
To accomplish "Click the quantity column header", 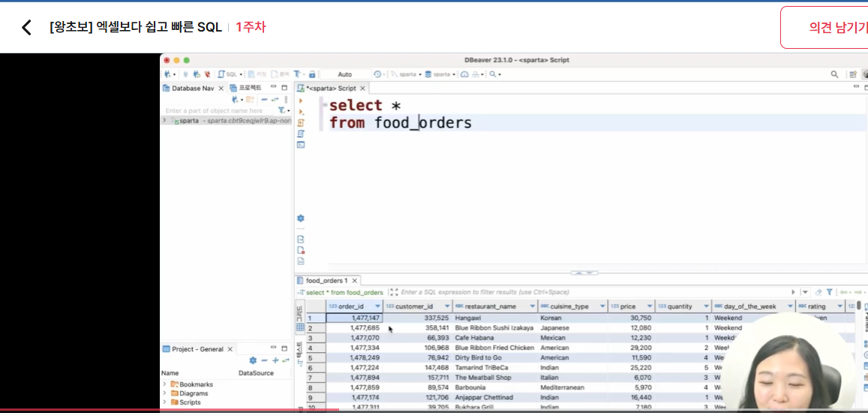I will pos(683,306).
